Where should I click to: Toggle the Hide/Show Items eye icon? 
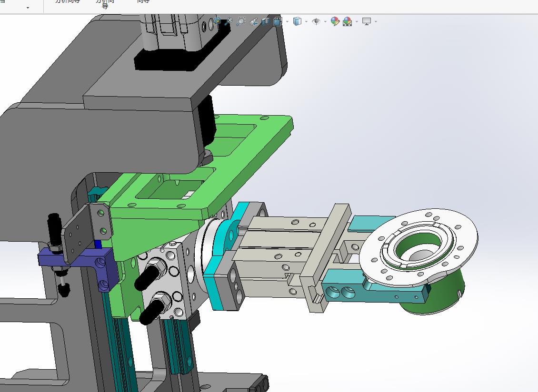point(316,21)
